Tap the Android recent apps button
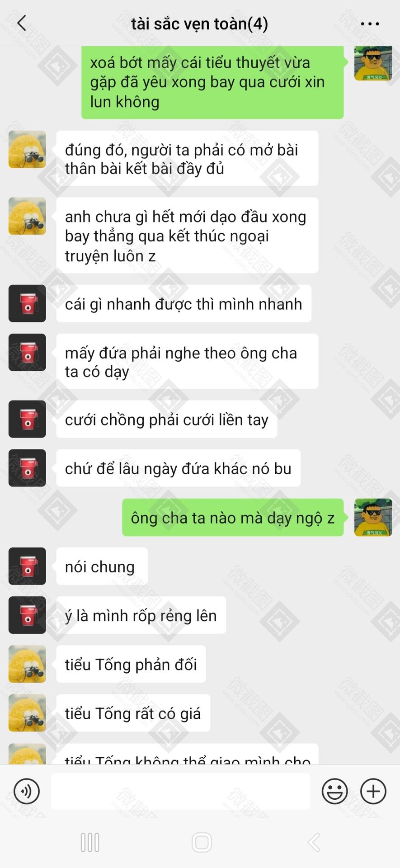The height and width of the screenshot is (868, 400). [x=90, y=842]
